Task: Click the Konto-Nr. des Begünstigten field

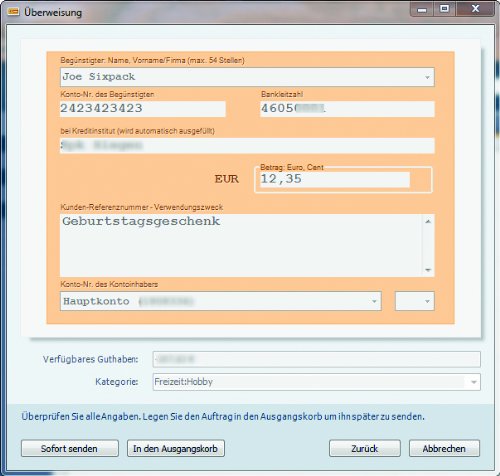Action: (x=143, y=109)
